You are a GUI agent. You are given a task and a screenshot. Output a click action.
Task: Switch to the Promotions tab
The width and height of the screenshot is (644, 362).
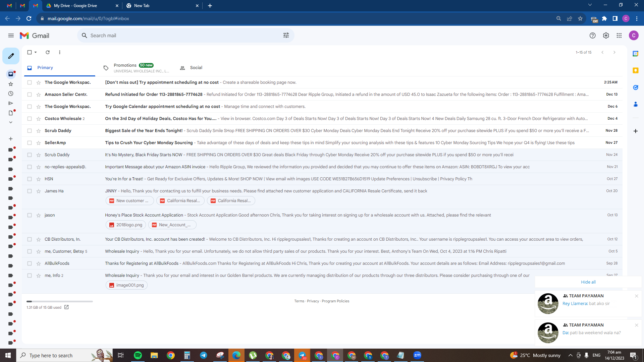[138, 68]
